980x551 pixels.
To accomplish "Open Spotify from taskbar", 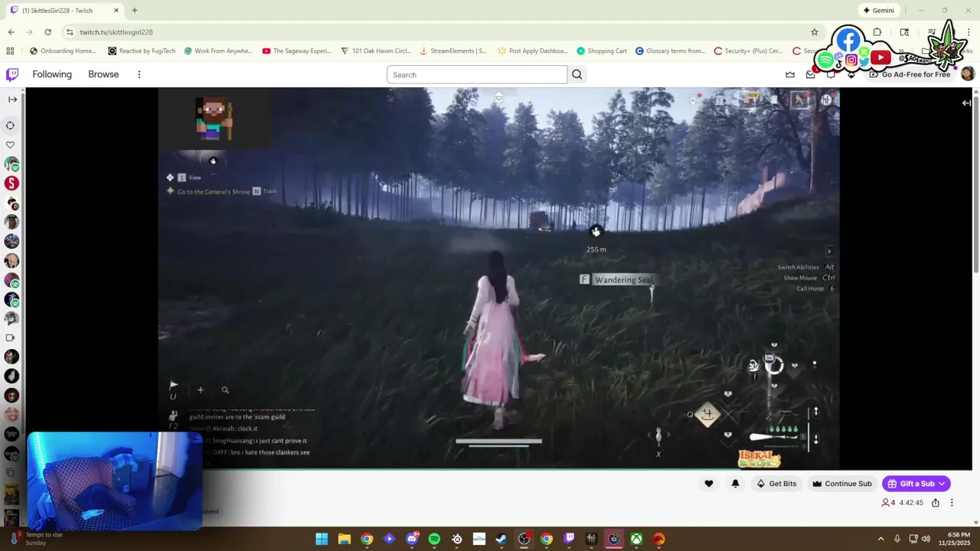I will click(x=434, y=539).
